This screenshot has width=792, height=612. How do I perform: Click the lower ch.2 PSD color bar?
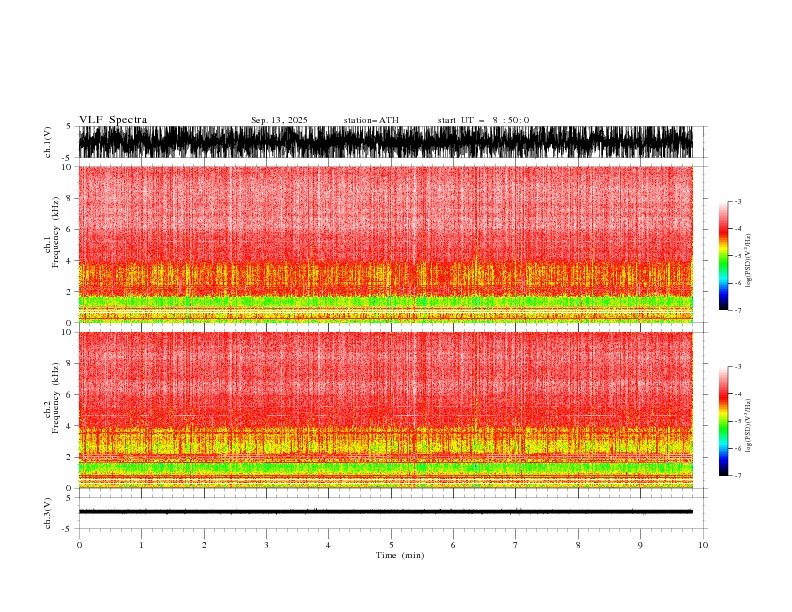[723, 421]
